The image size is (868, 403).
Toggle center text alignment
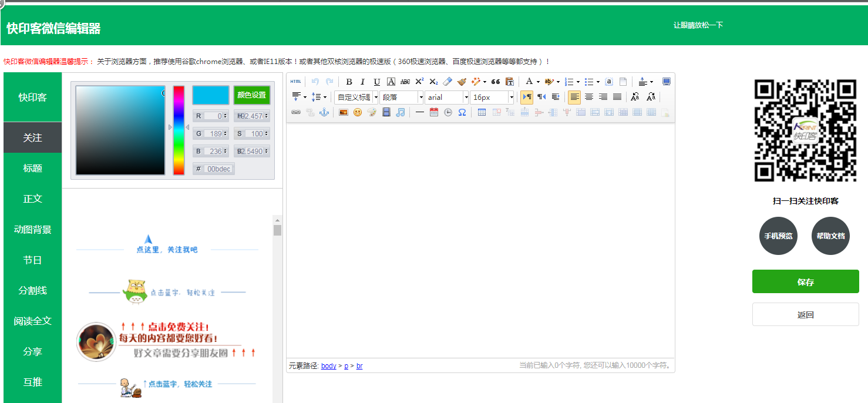pyautogui.click(x=588, y=97)
